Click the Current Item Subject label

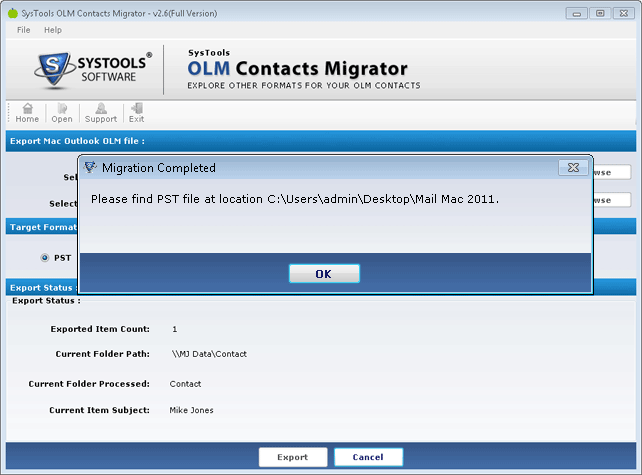(x=99, y=410)
